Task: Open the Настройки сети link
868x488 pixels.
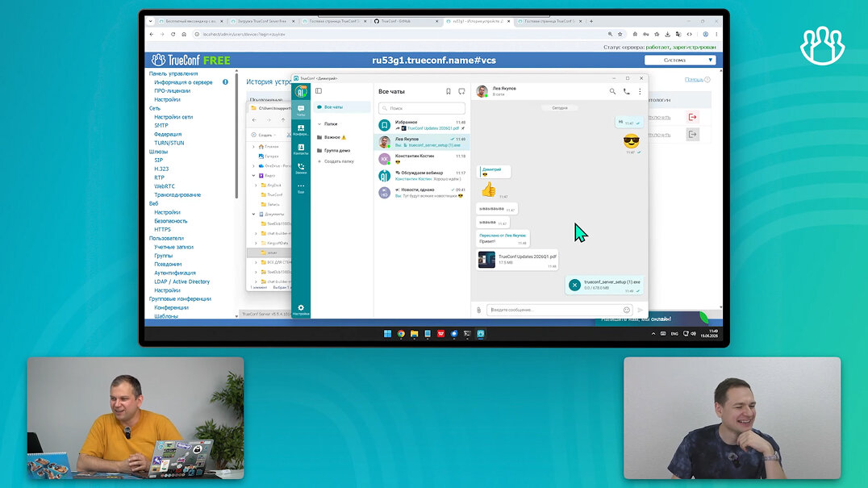Action: 173,117
